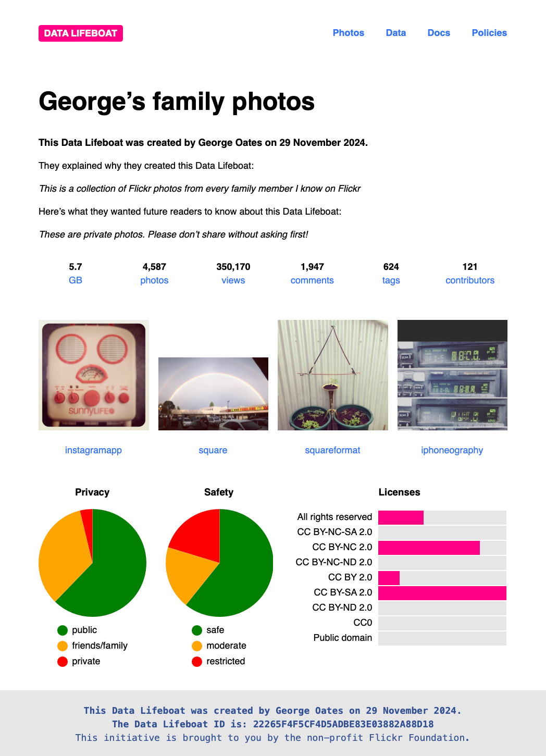Open the hanging plant pots thumbnail

[x=333, y=375]
